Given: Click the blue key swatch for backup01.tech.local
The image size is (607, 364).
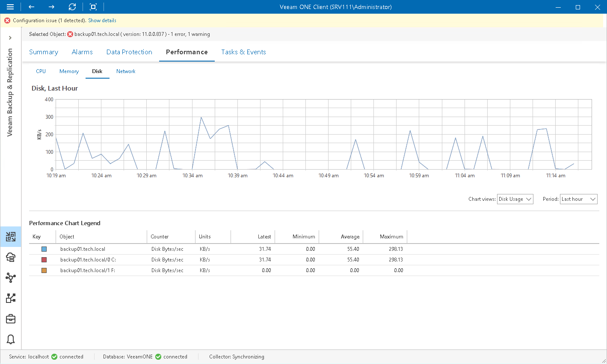Looking at the screenshot, I should (x=44, y=249).
